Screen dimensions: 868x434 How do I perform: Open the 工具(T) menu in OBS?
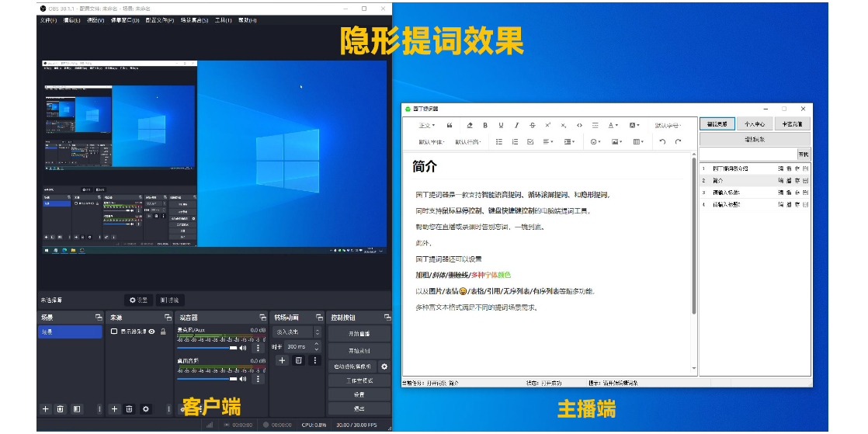pyautogui.click(x=224, y=20)
